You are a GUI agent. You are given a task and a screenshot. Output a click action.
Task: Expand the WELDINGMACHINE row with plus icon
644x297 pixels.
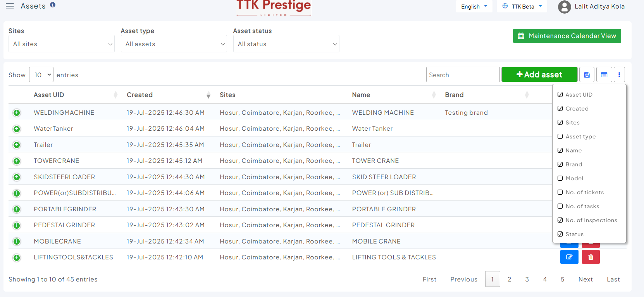(17, 113)
